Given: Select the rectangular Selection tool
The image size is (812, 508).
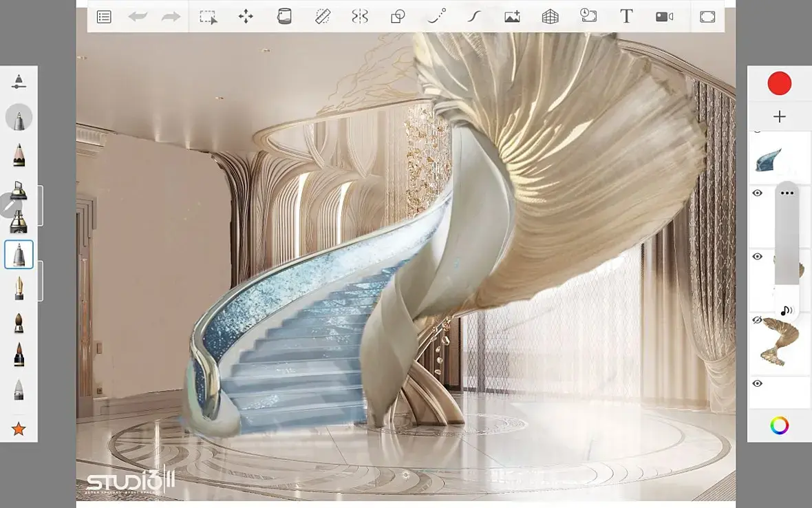Looking at the screenshot, I should click(x=209, y=17).
